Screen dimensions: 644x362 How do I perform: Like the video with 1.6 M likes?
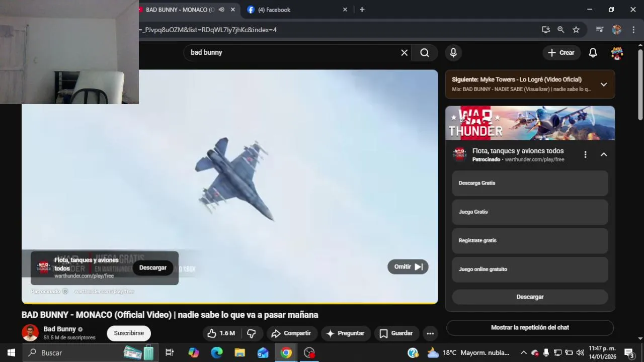tap(221, 333)
